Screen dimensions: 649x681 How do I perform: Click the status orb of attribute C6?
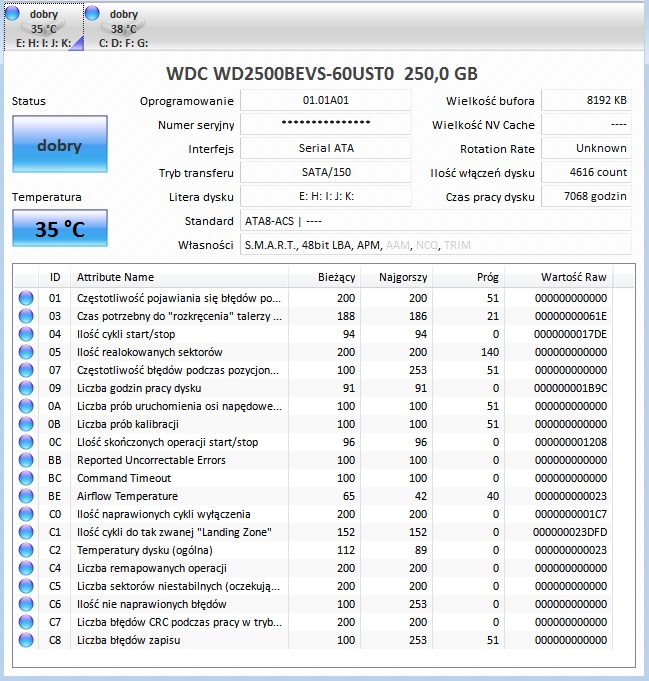click(26, 604)
